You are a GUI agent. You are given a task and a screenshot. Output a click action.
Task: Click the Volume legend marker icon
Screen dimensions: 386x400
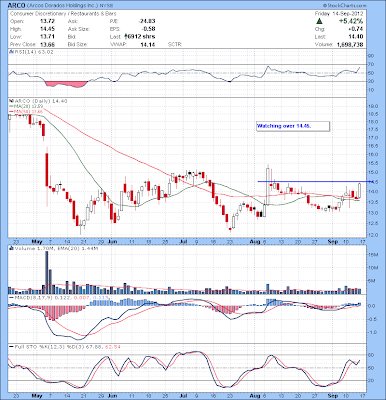11,248
